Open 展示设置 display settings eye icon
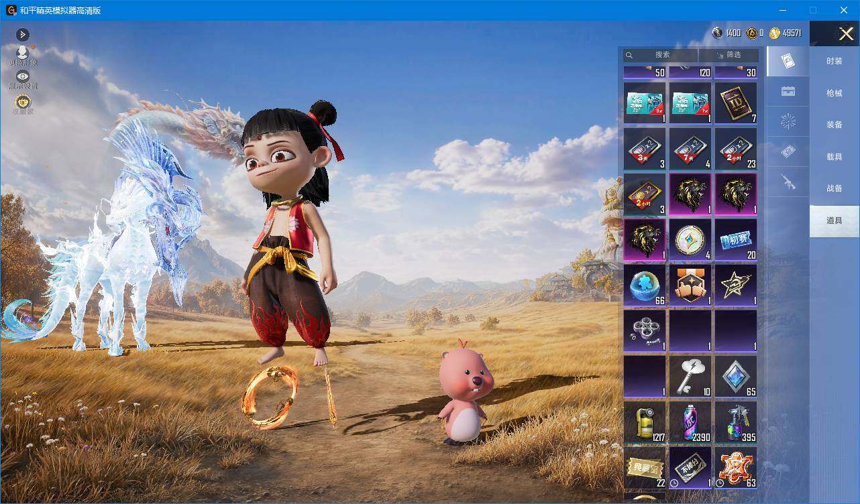Image resolution: width=860 pixels, height=504 pixels. [23, 80]
